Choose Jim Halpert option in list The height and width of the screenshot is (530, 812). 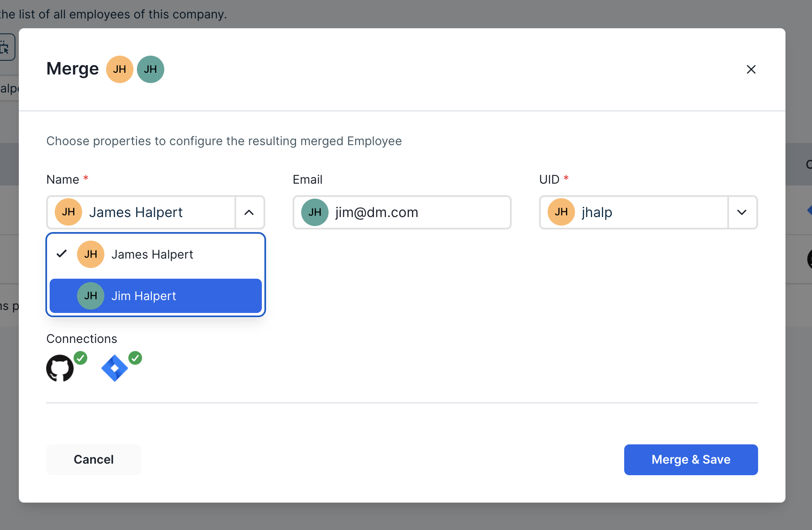156,296
